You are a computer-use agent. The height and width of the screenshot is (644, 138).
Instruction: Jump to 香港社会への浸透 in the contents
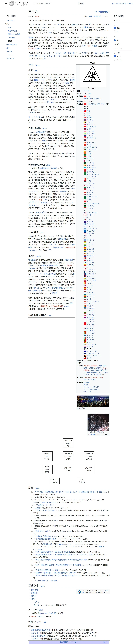14,34
